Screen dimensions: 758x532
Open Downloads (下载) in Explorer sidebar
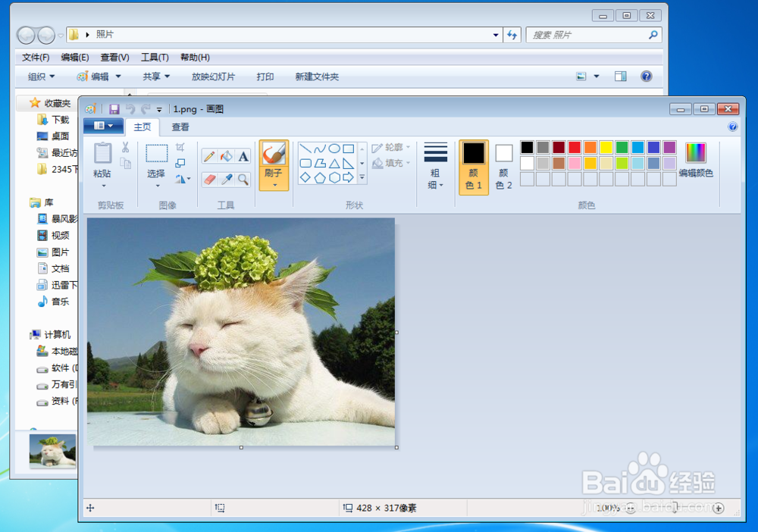pyautogui.click(x=54, y=119)
